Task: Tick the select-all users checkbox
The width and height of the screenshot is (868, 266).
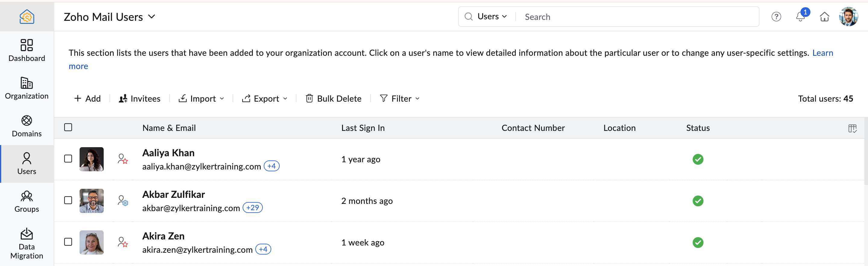Action: [x=68, y=128]
